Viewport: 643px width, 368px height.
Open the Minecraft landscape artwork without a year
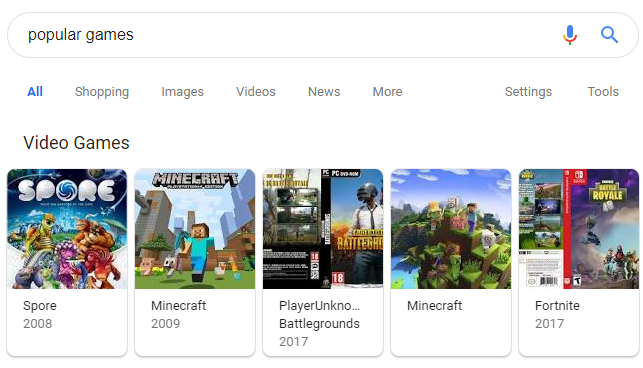click(451, 229)
